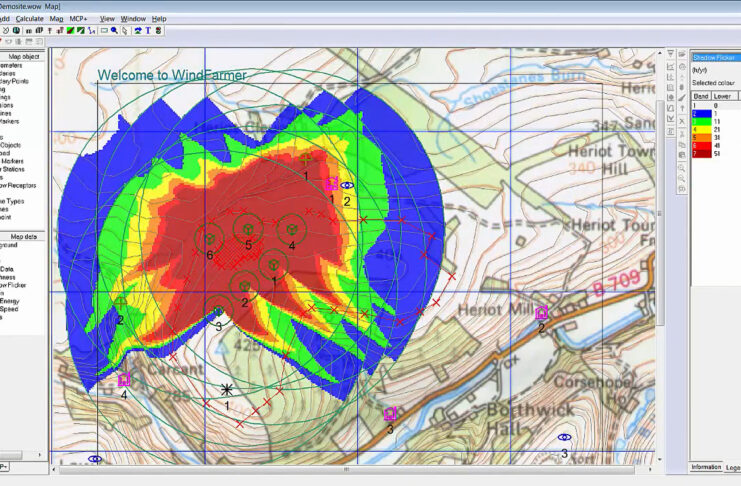
Task: Select the text label T tool
Action: coord(148,31)
